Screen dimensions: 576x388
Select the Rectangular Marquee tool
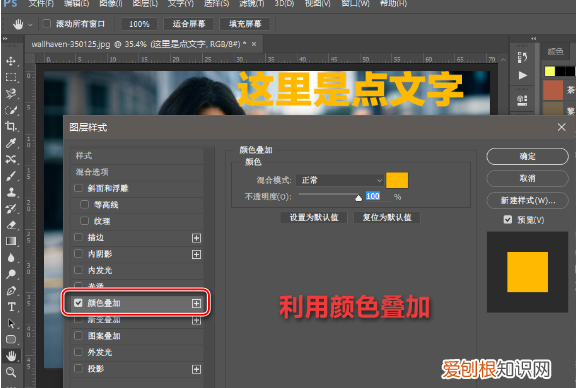point(11,77)
